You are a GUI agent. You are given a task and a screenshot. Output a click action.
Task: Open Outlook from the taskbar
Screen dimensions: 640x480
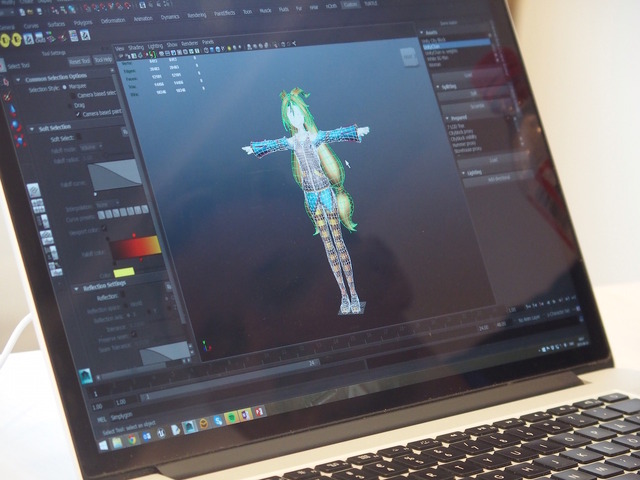[147, 437]
